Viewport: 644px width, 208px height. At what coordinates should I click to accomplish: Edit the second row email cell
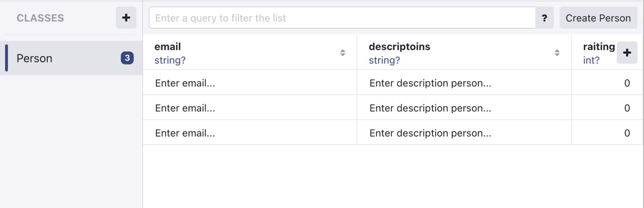coord(250,108)
